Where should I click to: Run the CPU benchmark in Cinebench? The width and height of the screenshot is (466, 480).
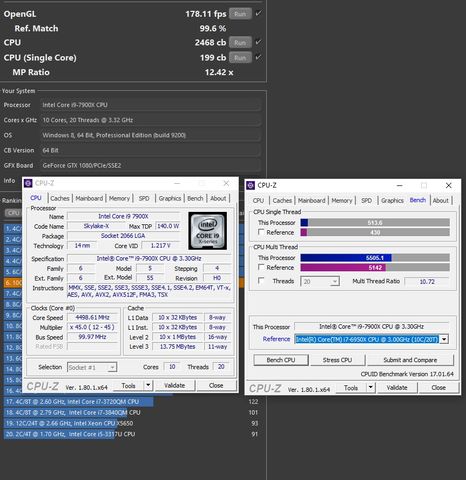[x=240, y=43]
